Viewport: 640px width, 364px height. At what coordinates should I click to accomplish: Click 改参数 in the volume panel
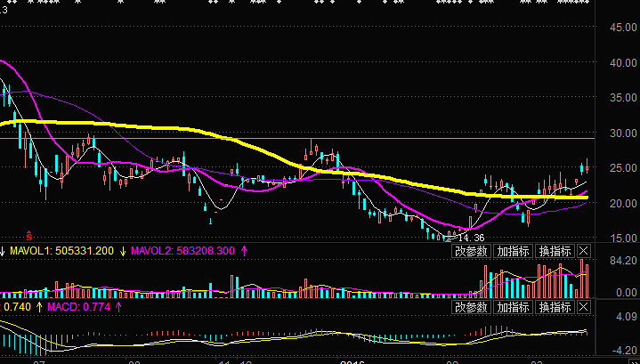(x=471, y=251)
